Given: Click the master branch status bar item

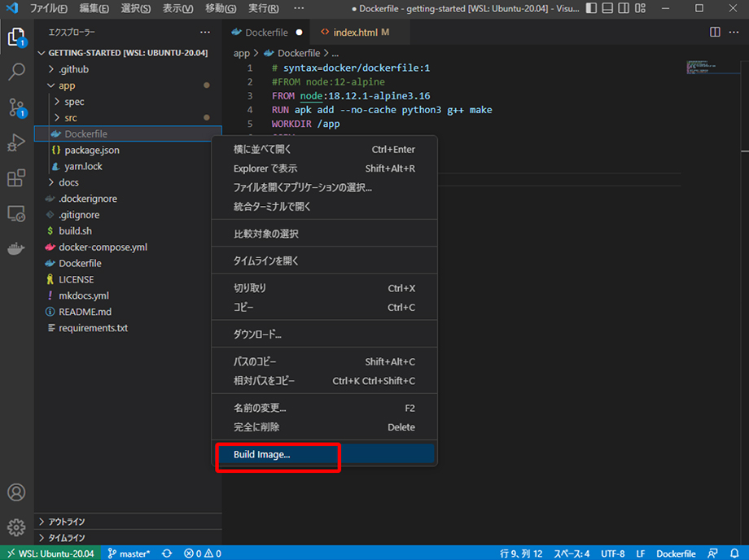Looking at the screenshot, I should point(129,553).
